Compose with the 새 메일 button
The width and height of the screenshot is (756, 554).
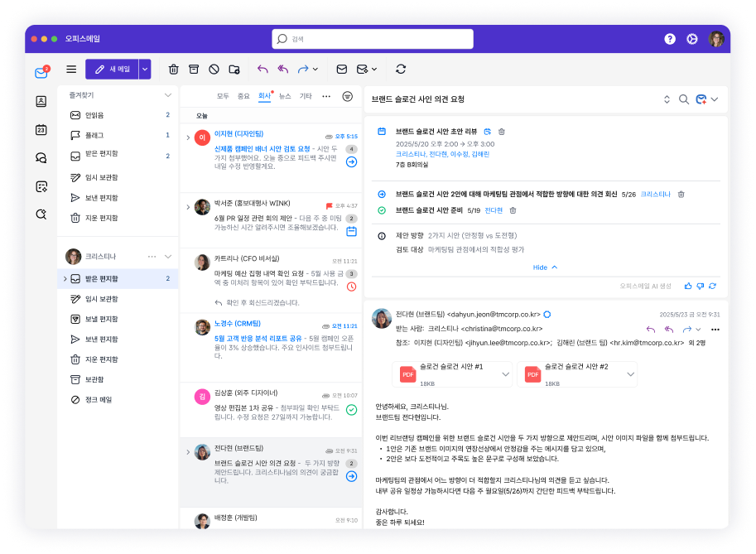point(113,70)
